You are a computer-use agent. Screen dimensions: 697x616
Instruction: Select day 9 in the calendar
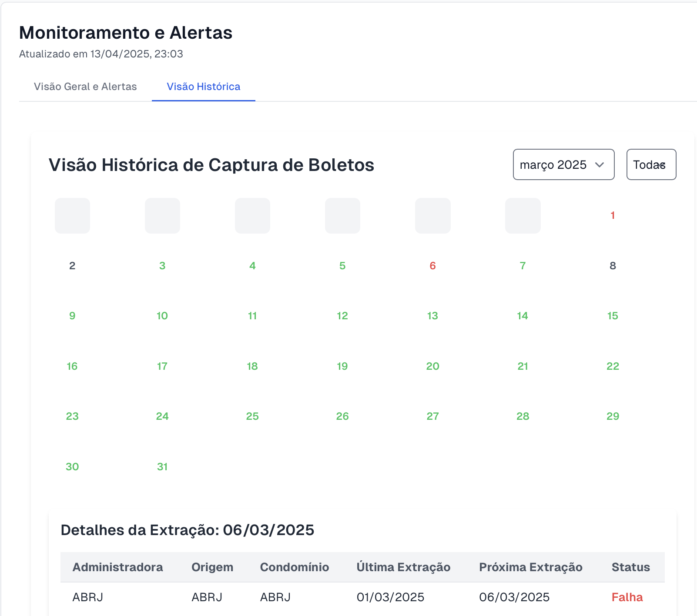(x=72, y=316)
